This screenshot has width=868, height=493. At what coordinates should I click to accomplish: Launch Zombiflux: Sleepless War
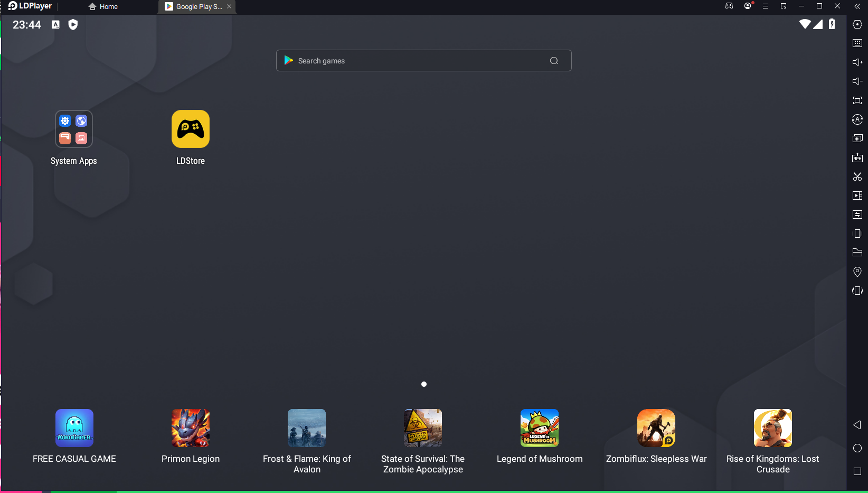656,428
